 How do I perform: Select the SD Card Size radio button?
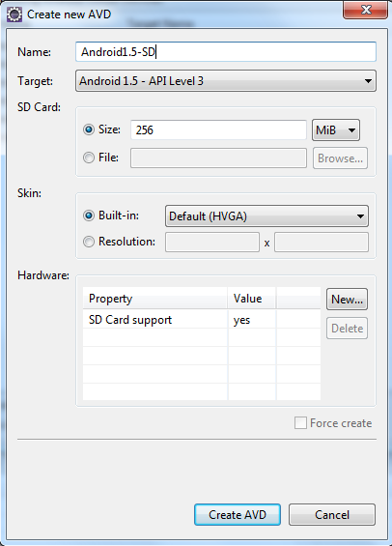[x=89, y=129]
